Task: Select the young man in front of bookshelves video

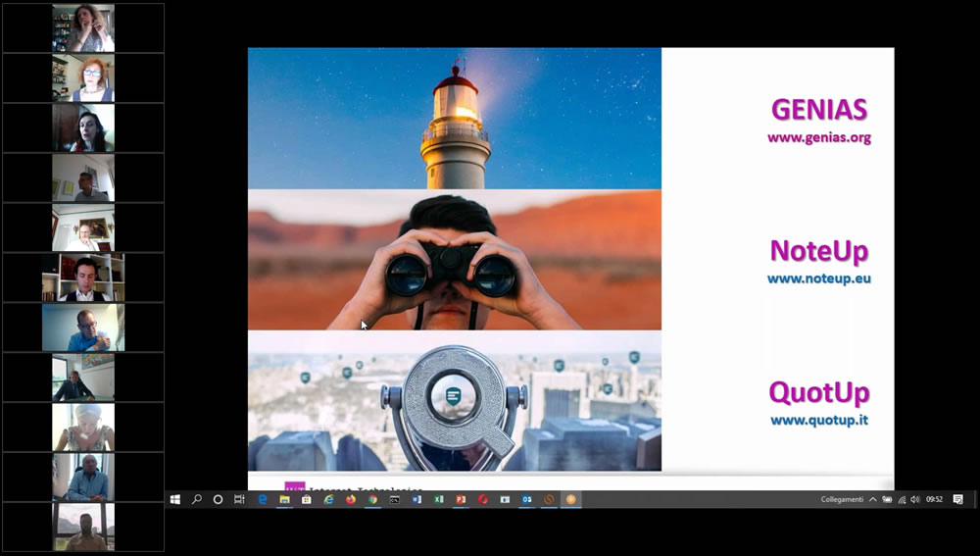Action: [83, 278]
